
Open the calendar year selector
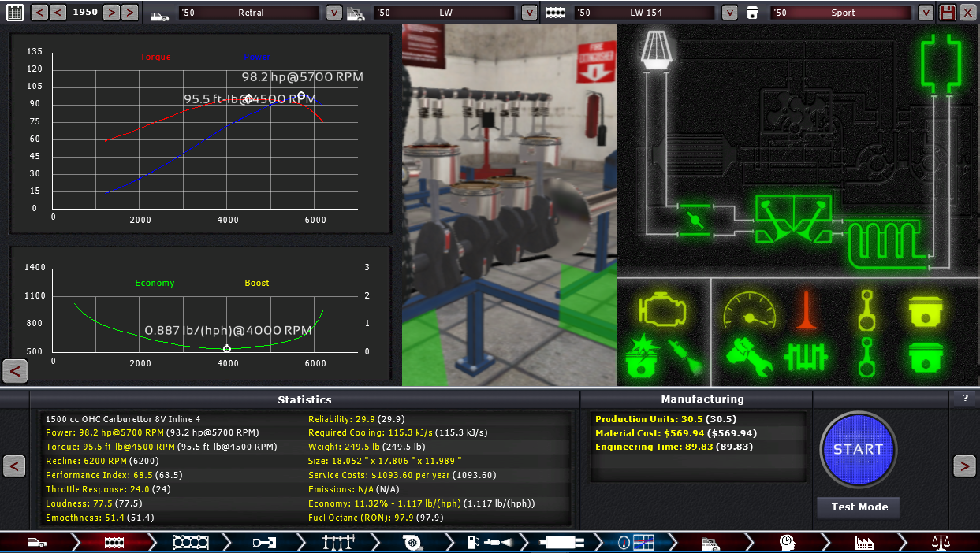click(15, 13)
